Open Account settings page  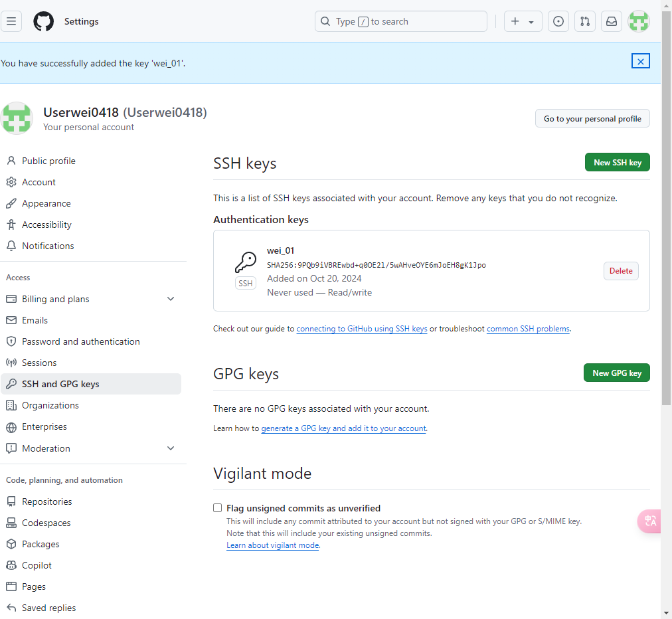coord(90,182)
